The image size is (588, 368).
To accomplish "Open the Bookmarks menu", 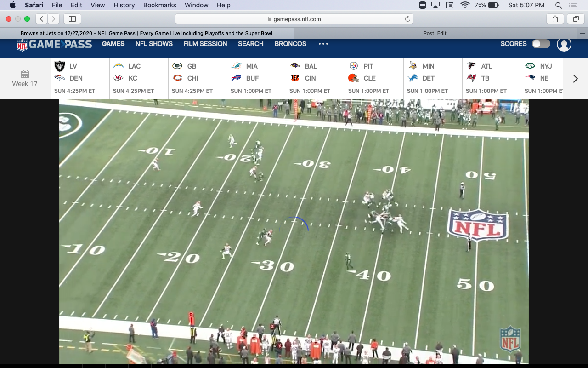I will tap(159, 5).
